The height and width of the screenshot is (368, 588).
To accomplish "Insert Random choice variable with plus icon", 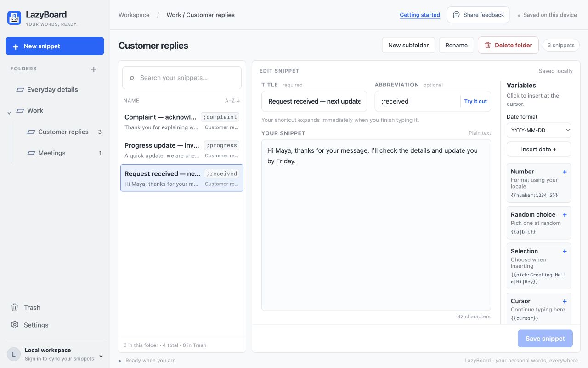I will coord(565,215).
